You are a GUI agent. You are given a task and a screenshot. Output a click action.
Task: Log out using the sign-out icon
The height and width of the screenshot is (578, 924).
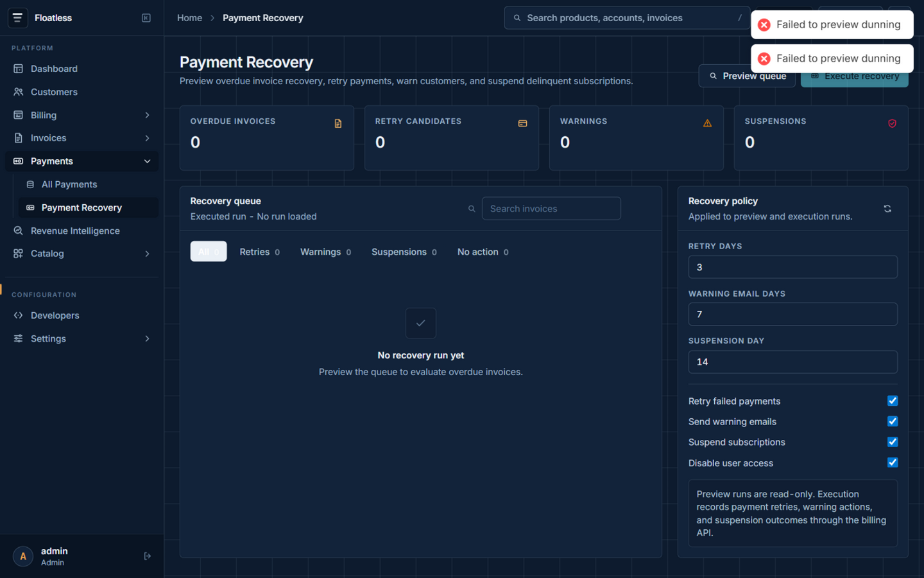click(x=147, y=556)
